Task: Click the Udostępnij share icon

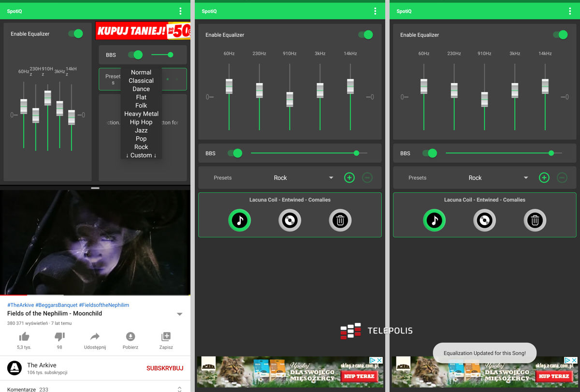Action: pyautogui.click(x=95, y=337)
